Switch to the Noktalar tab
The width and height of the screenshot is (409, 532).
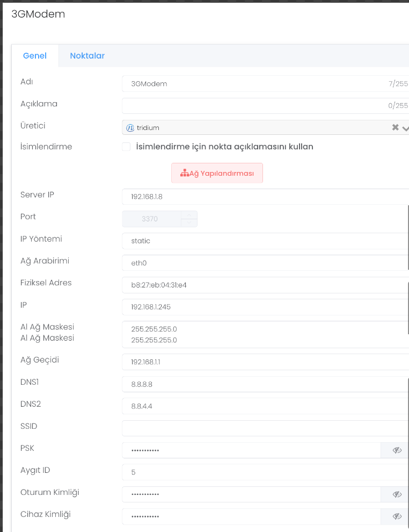(x=87, y=56)
